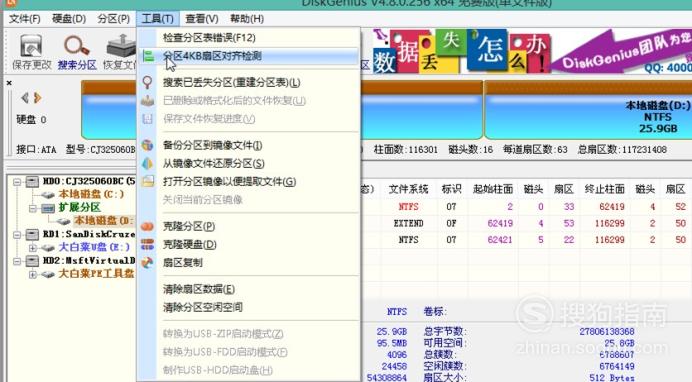
Task: Close the disk panel with X
Action: [x=9, y=83]
